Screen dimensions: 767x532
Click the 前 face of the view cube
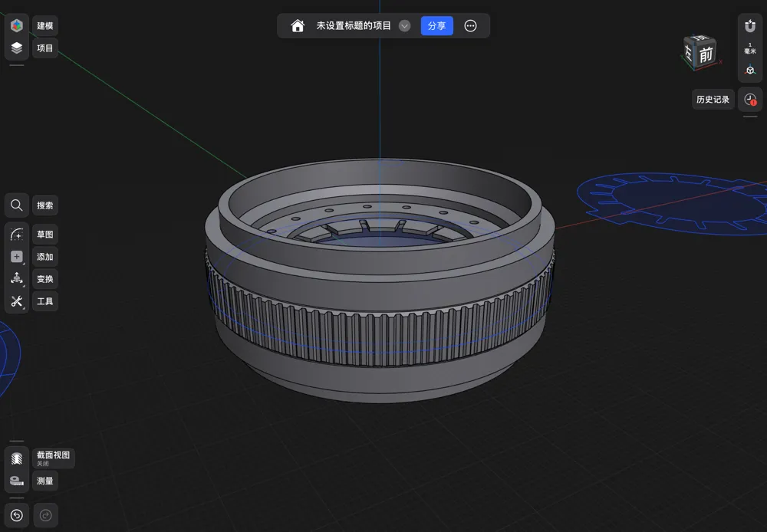point(706,54)
